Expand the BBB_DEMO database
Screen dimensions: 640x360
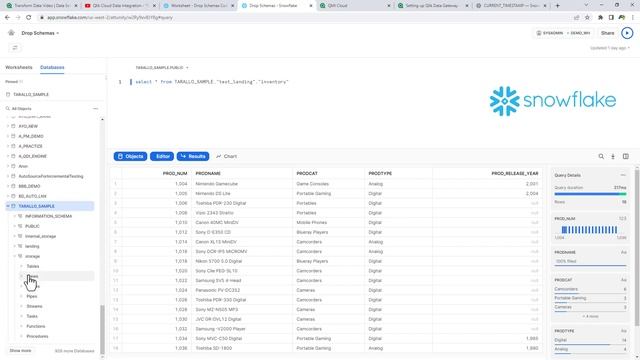8,186
